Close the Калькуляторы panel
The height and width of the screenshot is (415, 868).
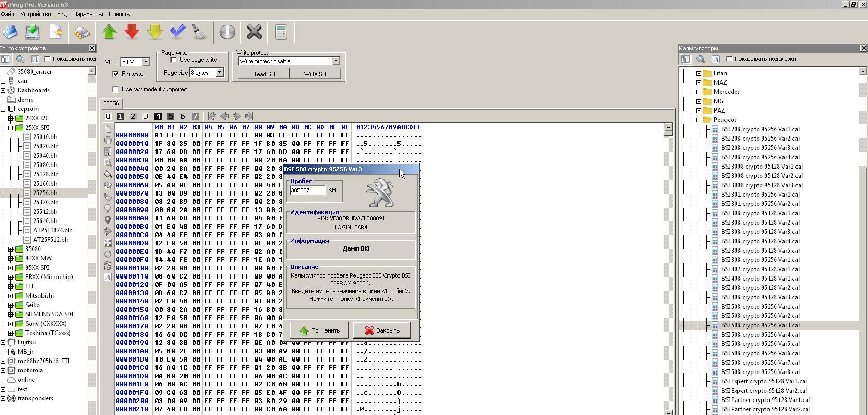(x=863, y=48)
